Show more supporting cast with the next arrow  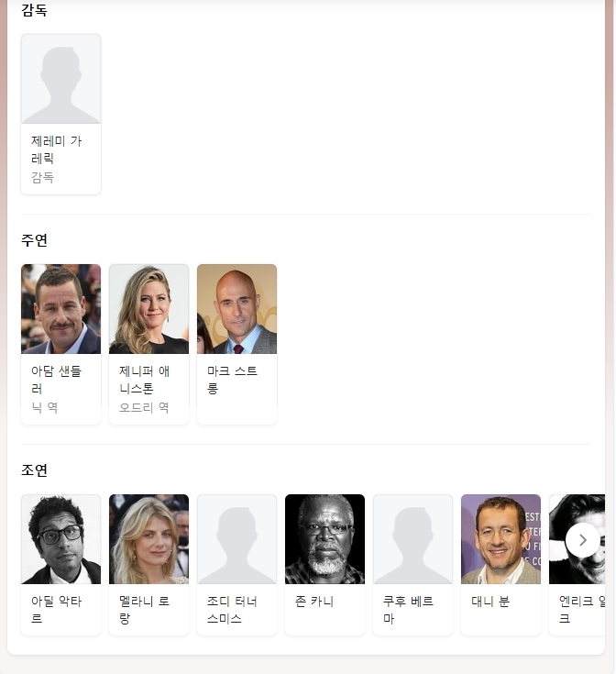582,540
